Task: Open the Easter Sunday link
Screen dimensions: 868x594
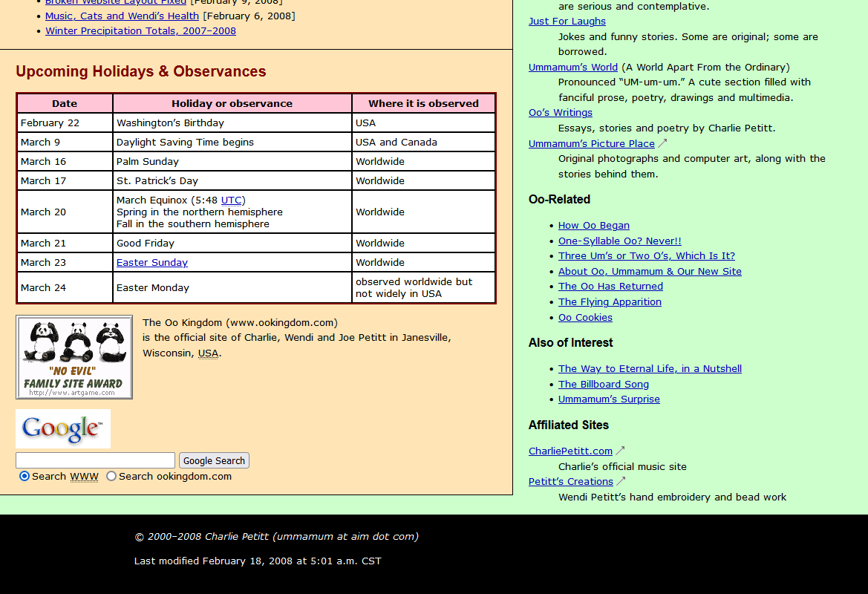Action: (152, 262)
